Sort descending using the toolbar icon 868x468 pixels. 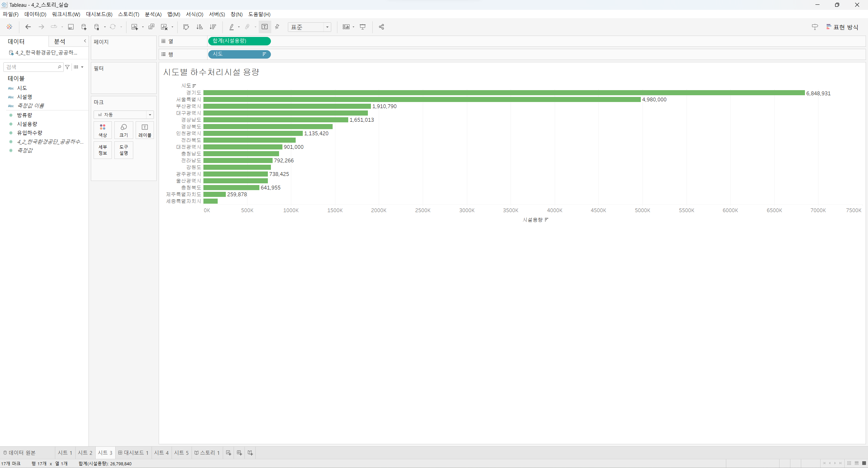pyautogui.click(x=213, y=27)
